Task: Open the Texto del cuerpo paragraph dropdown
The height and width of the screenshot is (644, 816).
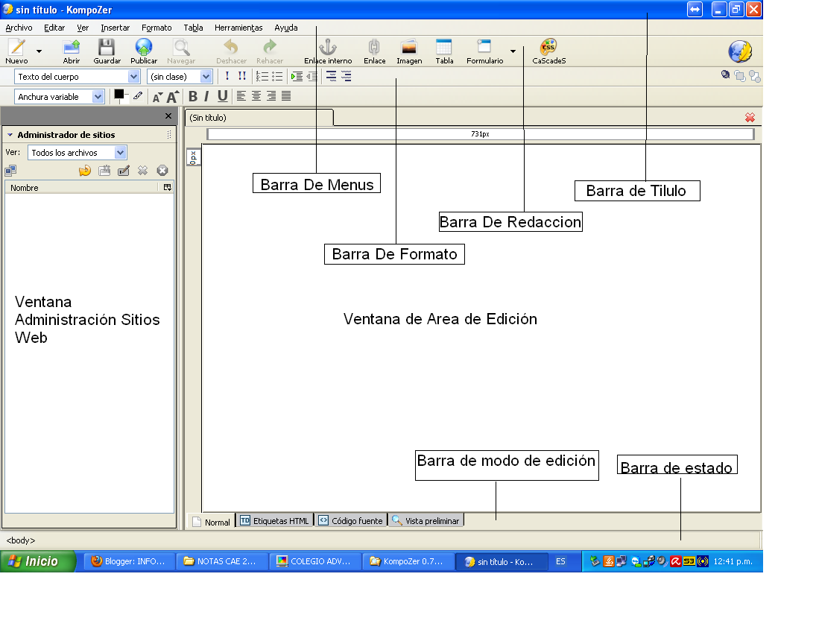Action: pos(133,77)
